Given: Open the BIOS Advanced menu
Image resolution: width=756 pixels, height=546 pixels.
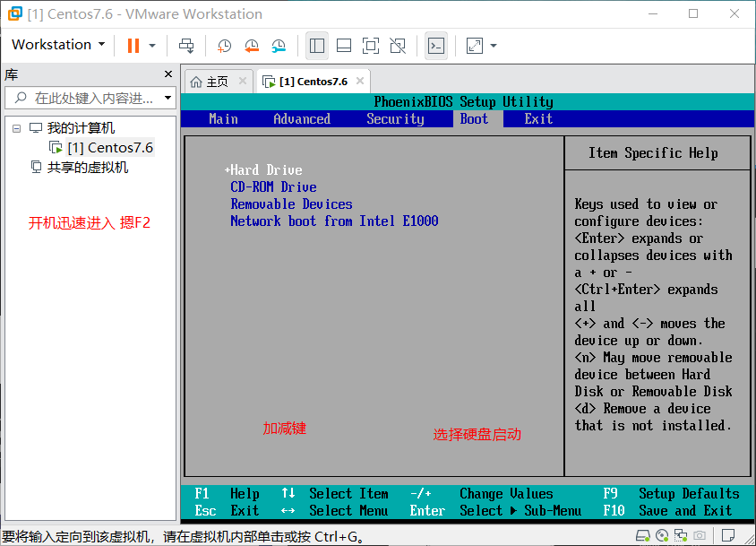Looking at the screenshot, I should click(x=302, y=119).
